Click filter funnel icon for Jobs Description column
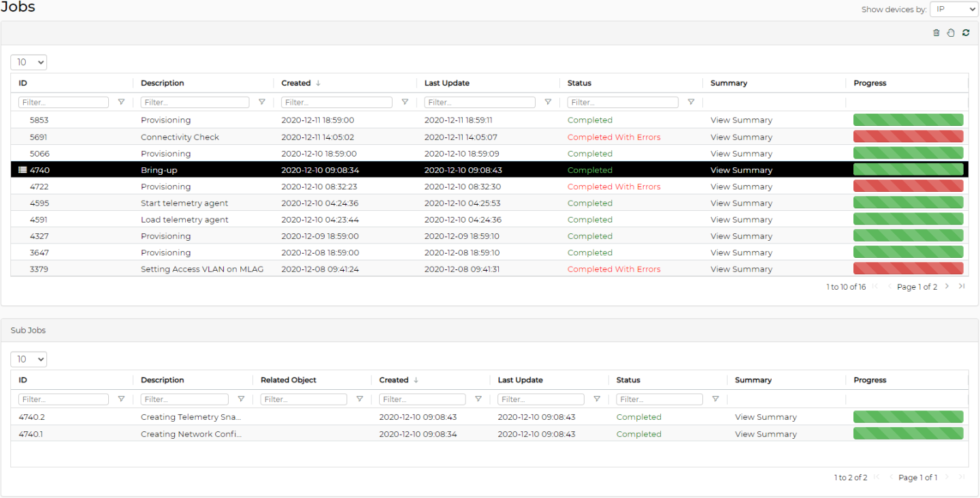Viewport: 980px width, 498px height. click(x=262, y=102)
